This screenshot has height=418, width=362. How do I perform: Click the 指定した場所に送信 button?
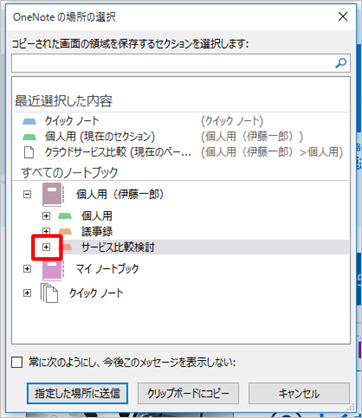tap(77, 393)
